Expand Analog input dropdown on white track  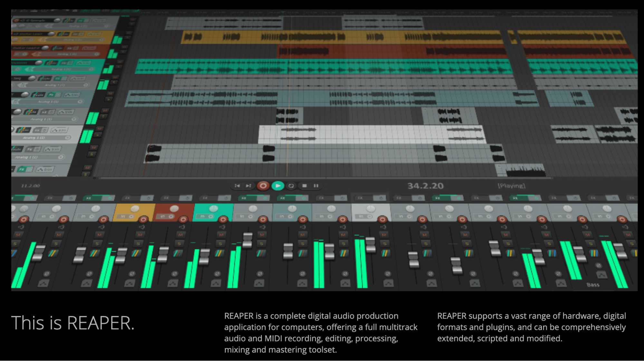(x=68, y=138)
